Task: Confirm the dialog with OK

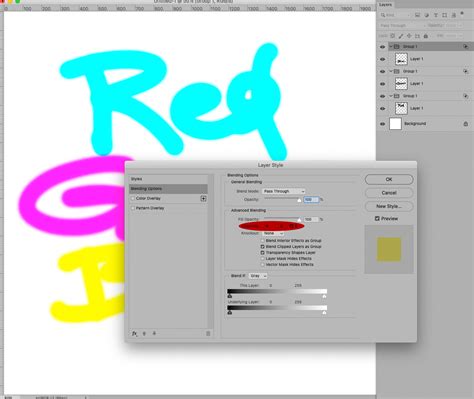Action: pos(389,179)
